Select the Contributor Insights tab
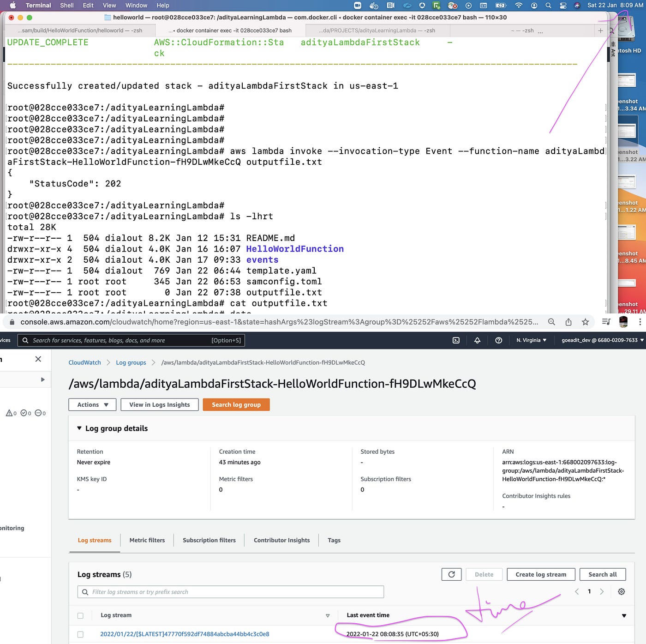The height and width of the screenshot is (644, 646). pyautogui.click(x=282, y=540)
